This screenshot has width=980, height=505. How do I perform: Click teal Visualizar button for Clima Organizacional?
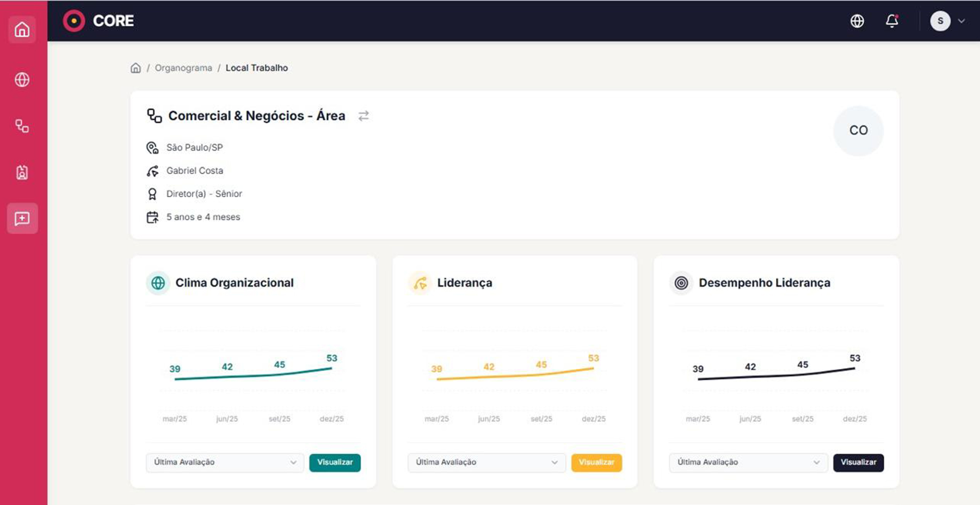click(x=335, y=462)
